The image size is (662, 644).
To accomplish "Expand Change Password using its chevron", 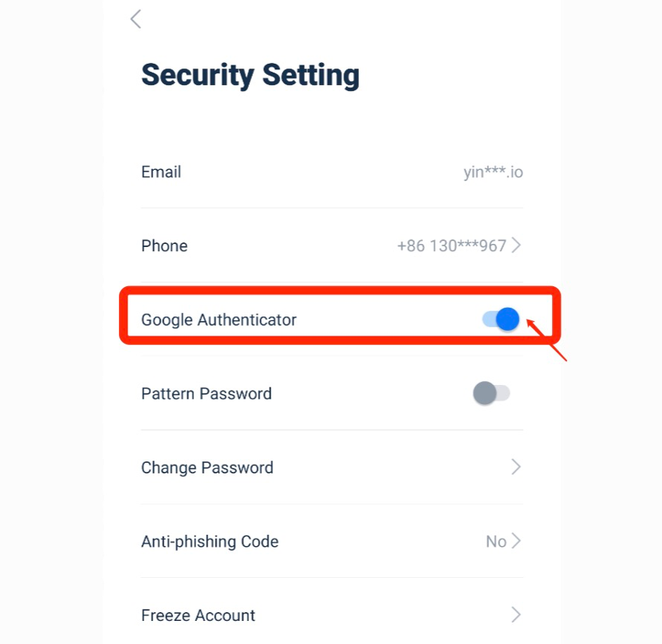I will click(516, 467).
